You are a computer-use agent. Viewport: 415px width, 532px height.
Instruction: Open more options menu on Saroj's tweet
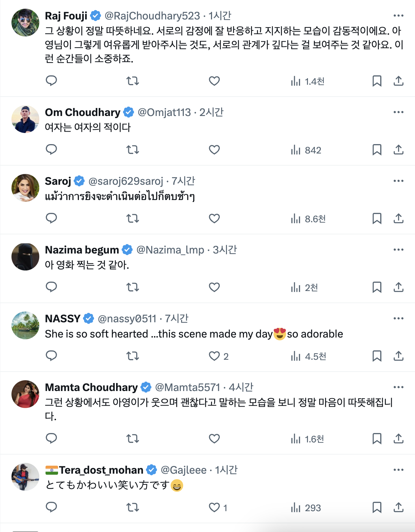coord(398,181)
